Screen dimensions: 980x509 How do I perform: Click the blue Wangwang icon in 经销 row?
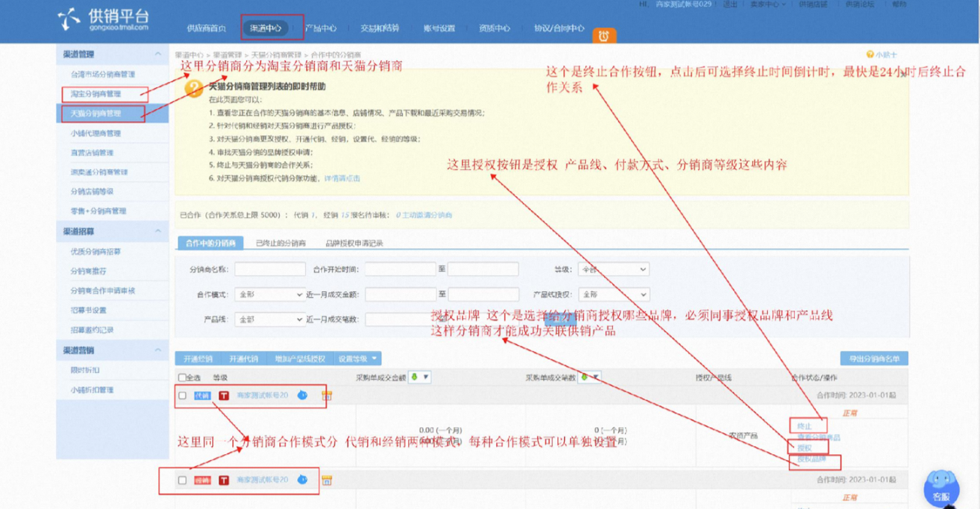tap(302, 479)
